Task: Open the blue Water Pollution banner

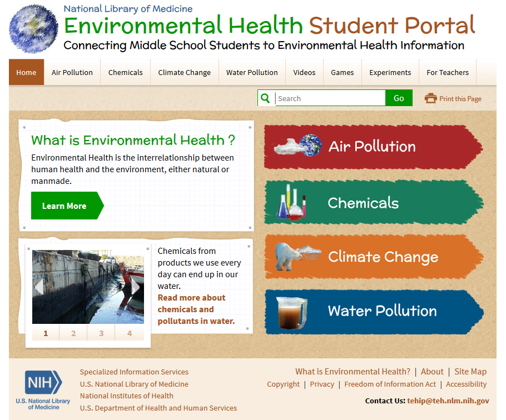Action: 373,312
